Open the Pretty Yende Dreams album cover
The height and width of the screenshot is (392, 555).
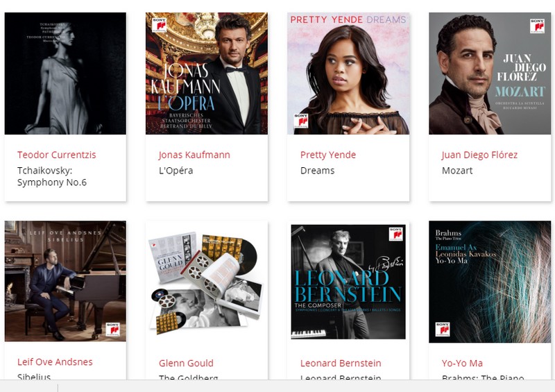348,74
